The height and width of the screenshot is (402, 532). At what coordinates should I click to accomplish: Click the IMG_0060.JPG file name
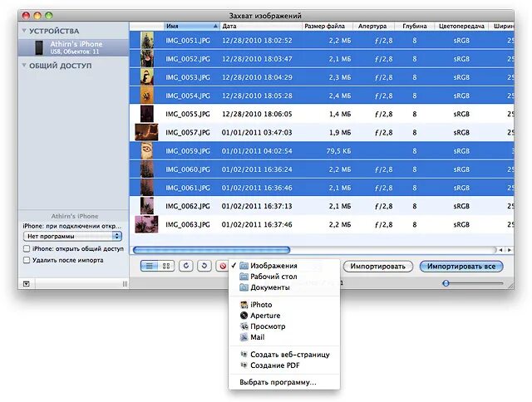point(188,169)
